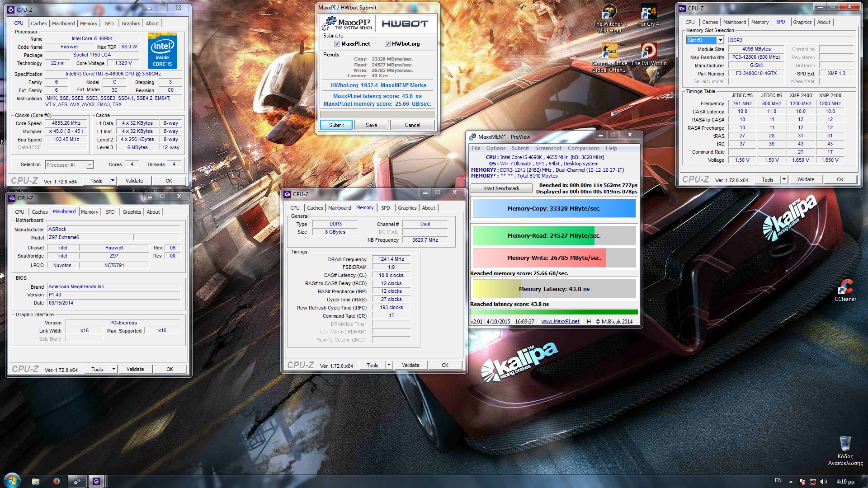The width and height of the screenshot is (868, 488).
Task: Open the Action Center flag tray icon
Action: coord(802,482)
